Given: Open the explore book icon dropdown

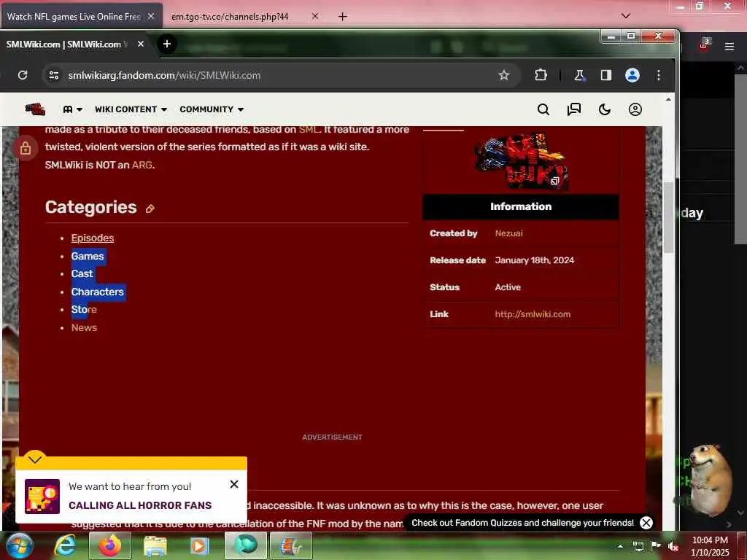Looking at the screenshot, I should coord(72,109).
